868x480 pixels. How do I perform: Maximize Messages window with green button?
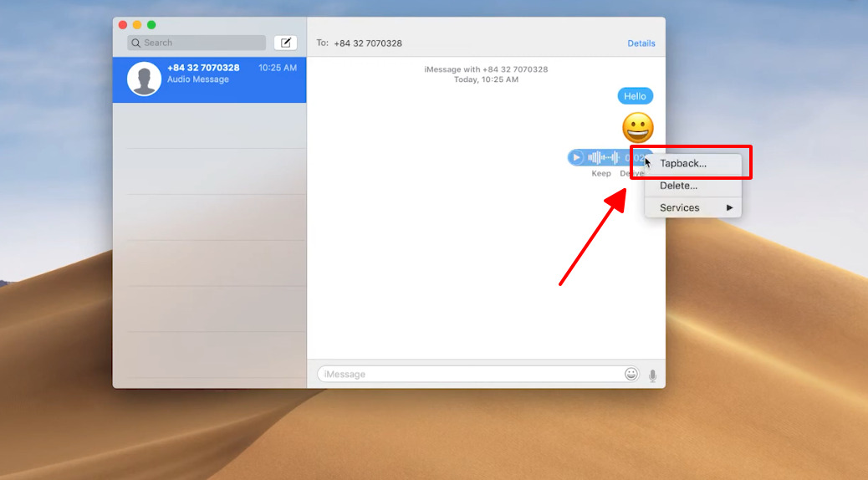tap(151, 25)
